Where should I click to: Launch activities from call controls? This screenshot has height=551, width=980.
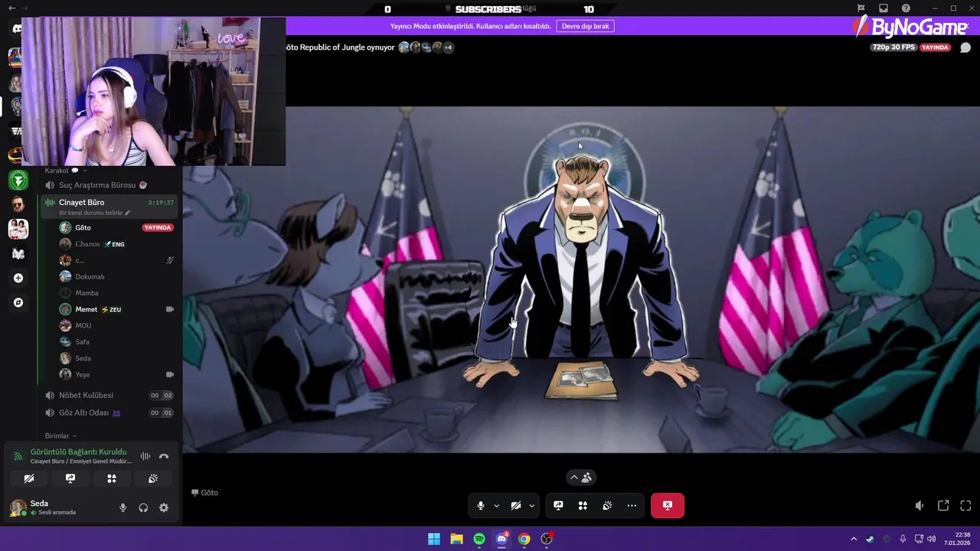583,506
